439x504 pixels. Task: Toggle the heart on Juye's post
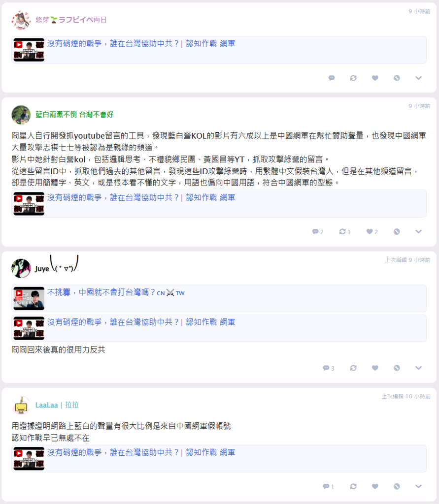375,368
